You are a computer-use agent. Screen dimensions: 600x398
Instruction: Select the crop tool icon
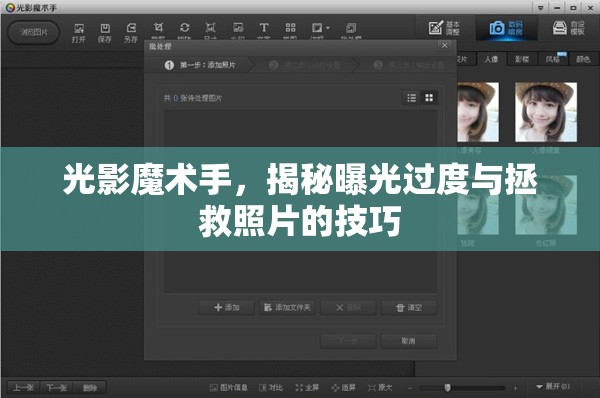pyautogui.click(x=158, y=28)
